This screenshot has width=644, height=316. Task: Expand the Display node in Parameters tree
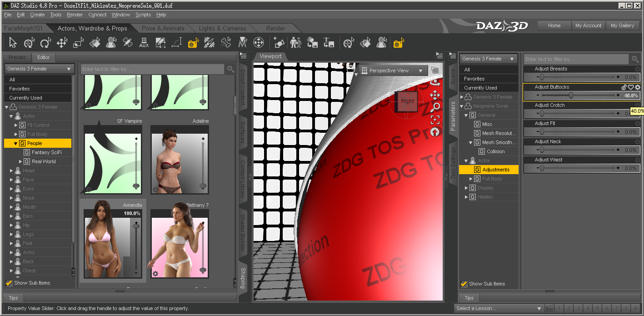pyautogui.click(x=466, y=188)
